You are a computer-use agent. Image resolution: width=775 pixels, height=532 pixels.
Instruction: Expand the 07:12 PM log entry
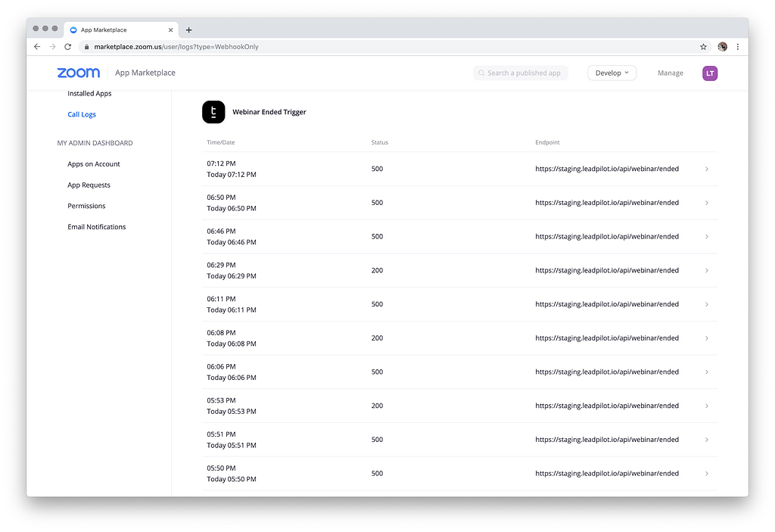[707, 169]
